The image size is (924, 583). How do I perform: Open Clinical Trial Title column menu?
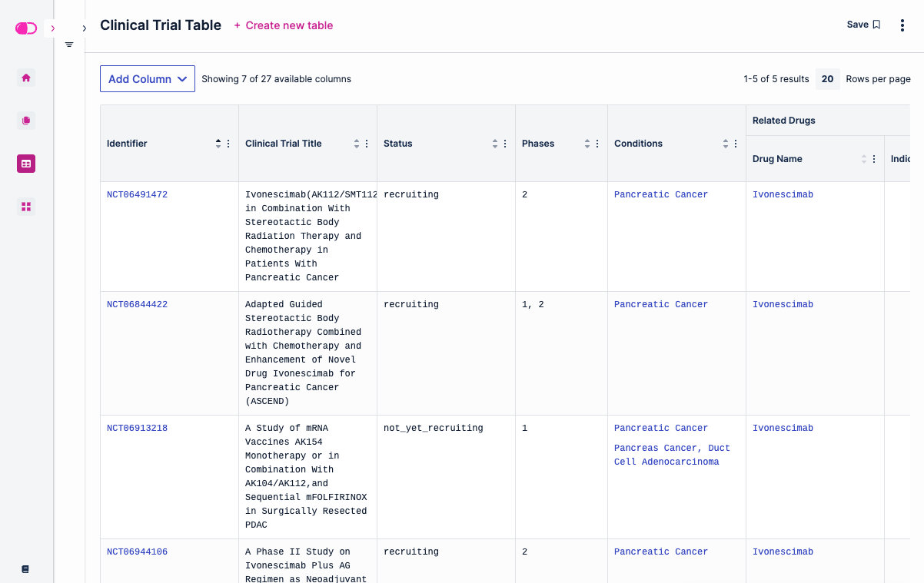point(367,144)
